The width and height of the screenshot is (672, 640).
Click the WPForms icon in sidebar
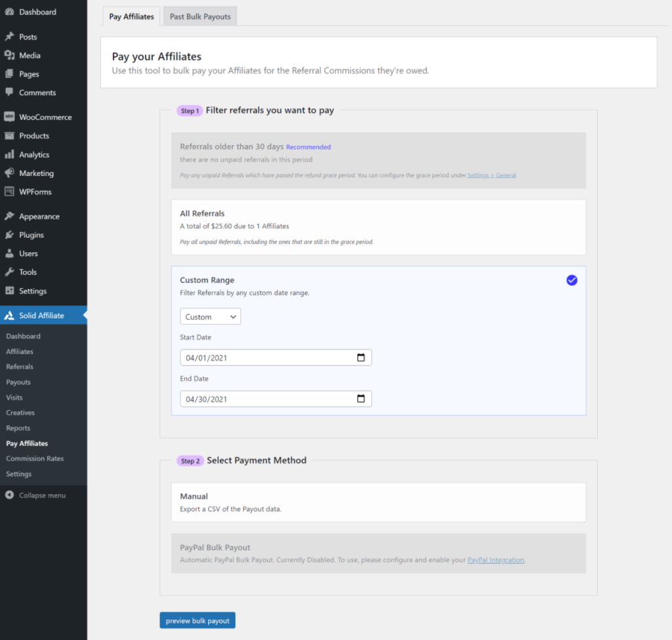tap(9, 192)
